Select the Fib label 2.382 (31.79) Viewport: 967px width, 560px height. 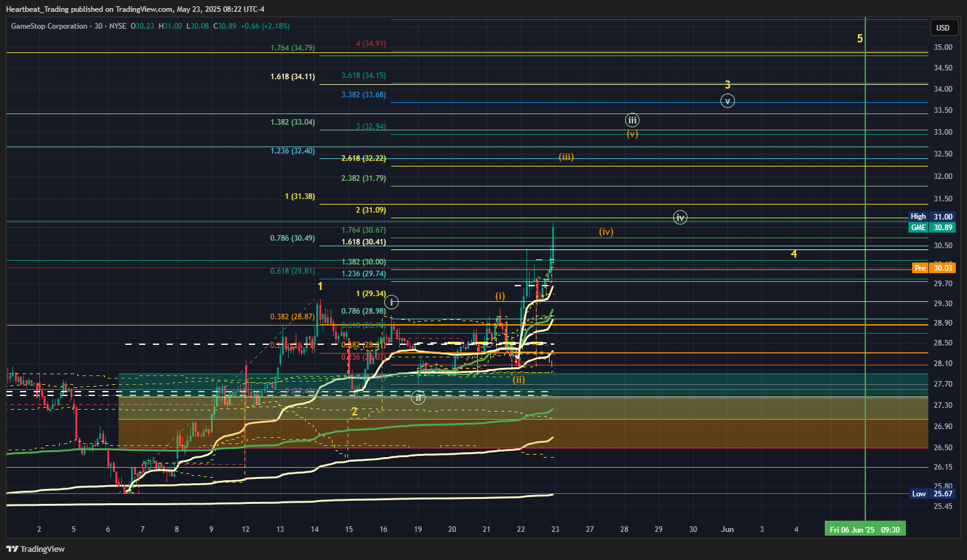tap(364, 178)
